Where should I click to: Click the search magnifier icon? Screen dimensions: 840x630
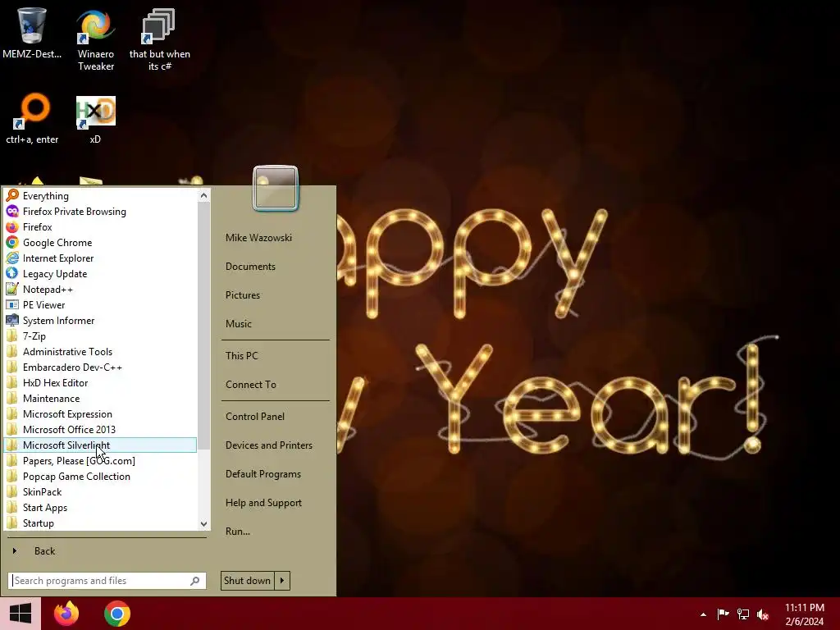pyautogui.click(x=195, y=581)
